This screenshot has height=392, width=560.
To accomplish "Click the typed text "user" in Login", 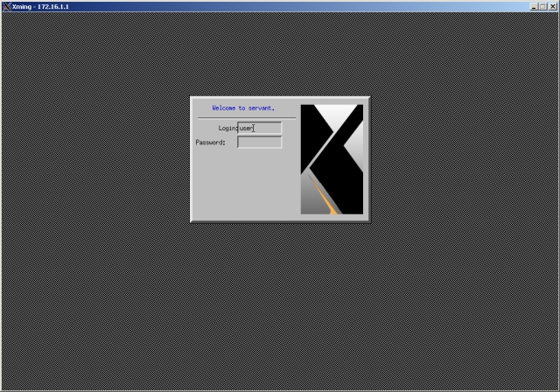I will click(245, 128).
